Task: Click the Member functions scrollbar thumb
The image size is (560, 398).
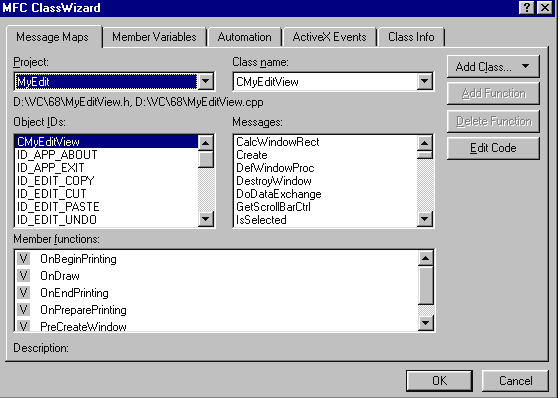Action: pyautogui.click(x=425, y=285)
